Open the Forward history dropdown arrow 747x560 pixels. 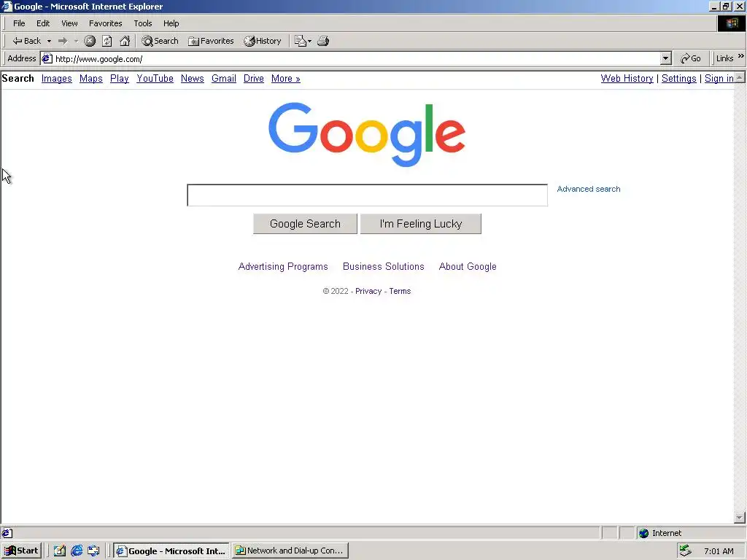76,41
